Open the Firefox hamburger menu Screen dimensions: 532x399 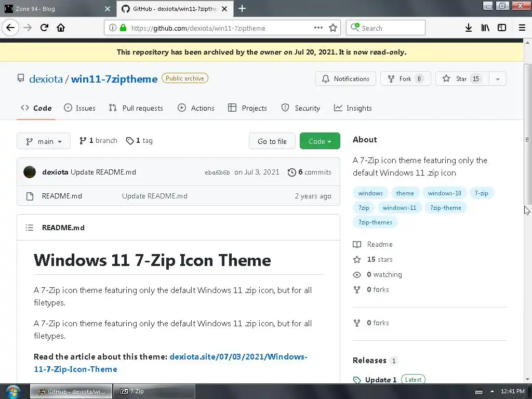coord(522,28)
